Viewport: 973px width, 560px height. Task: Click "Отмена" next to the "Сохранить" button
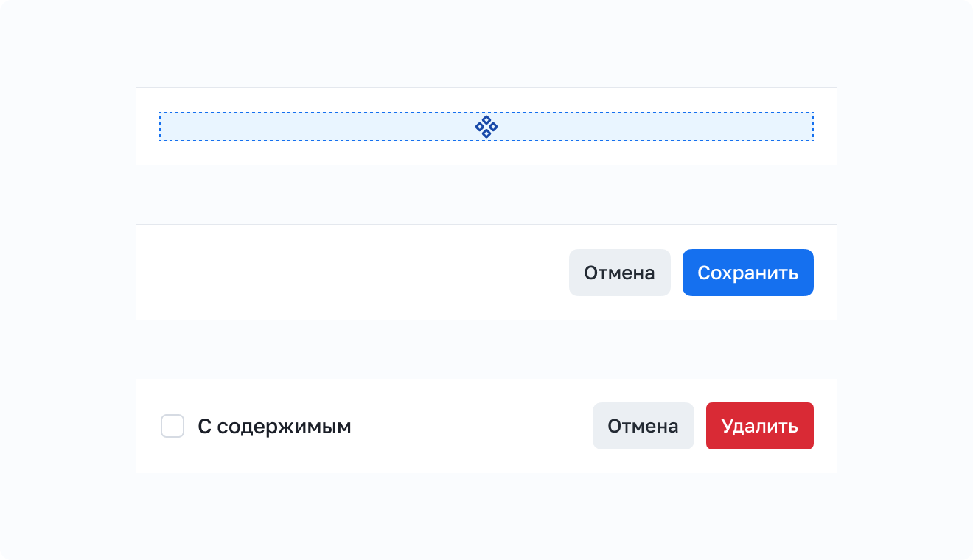(619, 273)
